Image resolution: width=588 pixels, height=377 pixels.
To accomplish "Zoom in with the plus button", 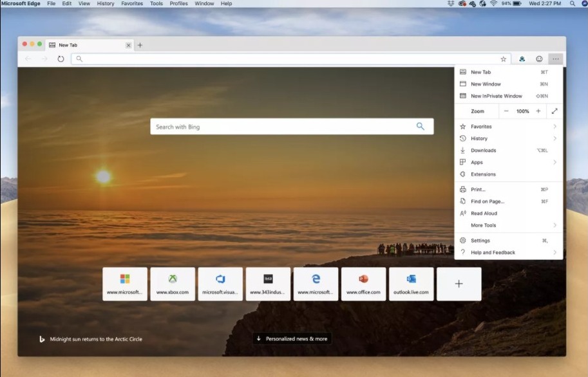I will pyautogui.click(x=538, y=111).
